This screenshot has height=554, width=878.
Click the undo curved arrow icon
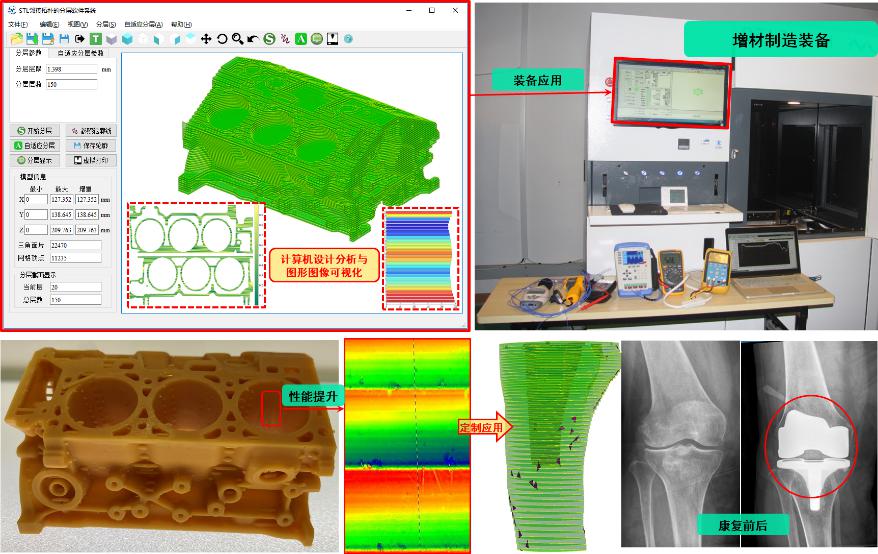252,38
